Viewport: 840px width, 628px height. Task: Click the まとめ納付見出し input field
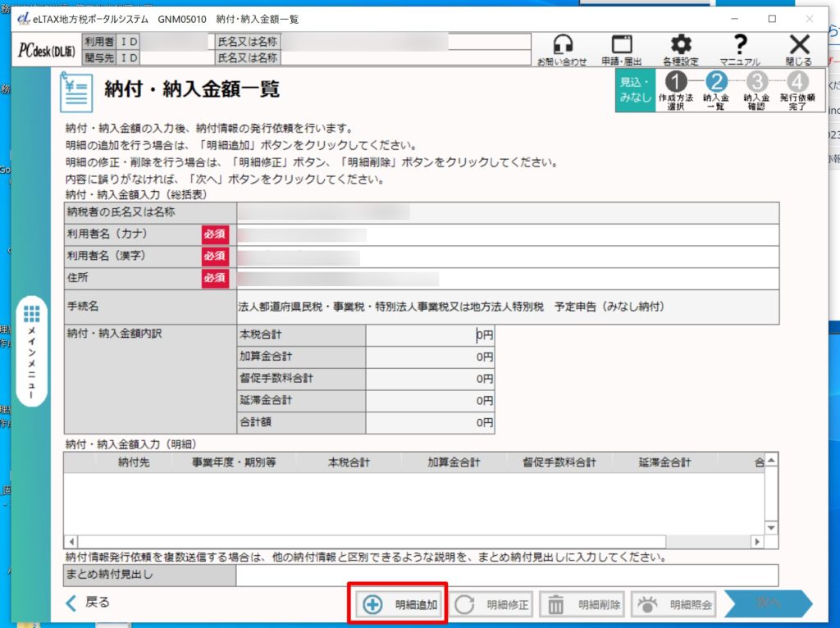pyautogui.click(x=506, y=576)
